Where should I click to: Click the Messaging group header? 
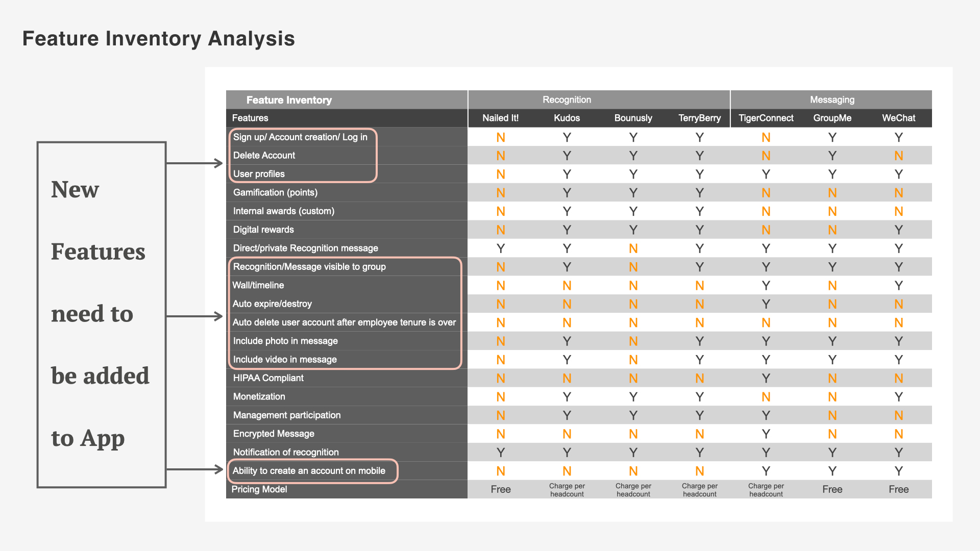tap(832, 99)
